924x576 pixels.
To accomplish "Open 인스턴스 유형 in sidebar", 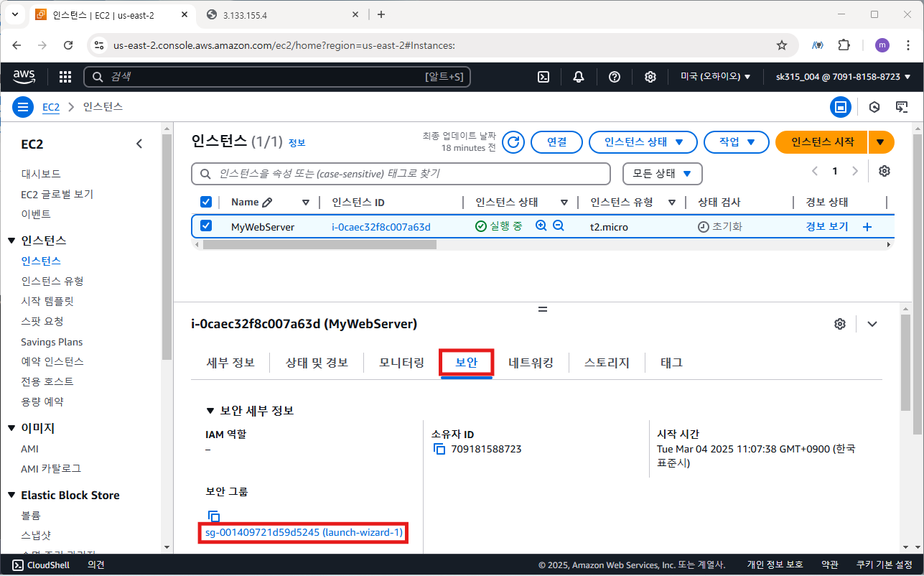I will tap(52, 281).
